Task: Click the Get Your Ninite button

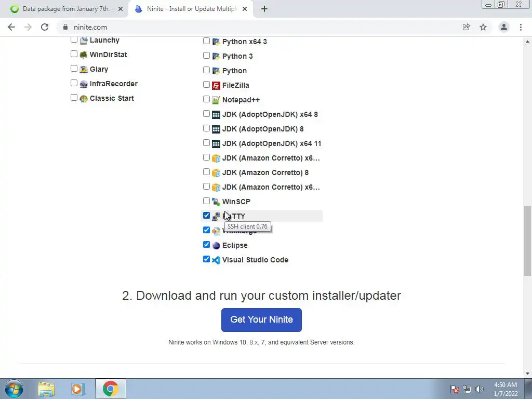Action: [x=261, y=320]
